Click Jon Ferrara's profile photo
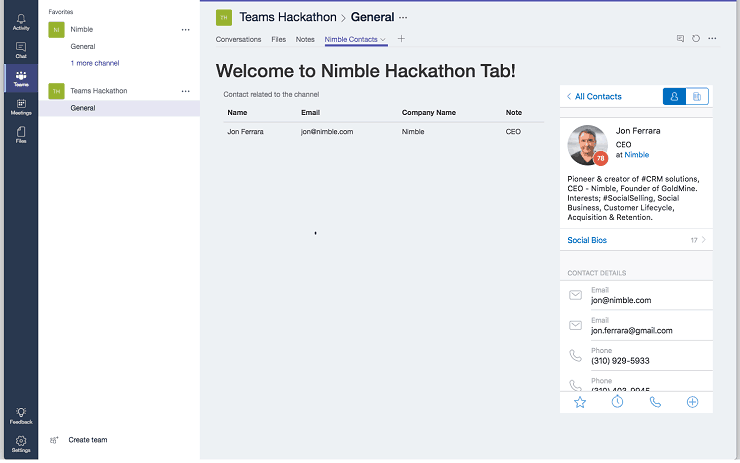This screenshot has width=740, height=463. point(587,145)
